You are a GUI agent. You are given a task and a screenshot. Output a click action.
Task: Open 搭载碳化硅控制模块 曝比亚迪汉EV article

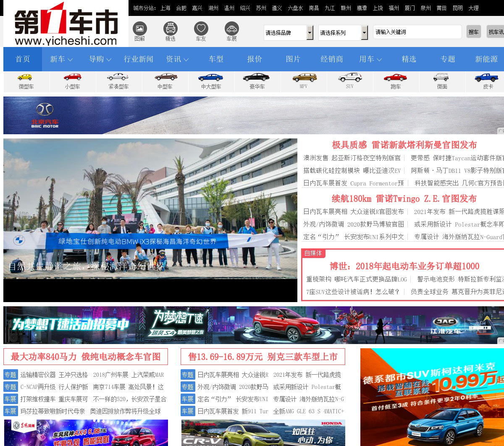(352, 171)
